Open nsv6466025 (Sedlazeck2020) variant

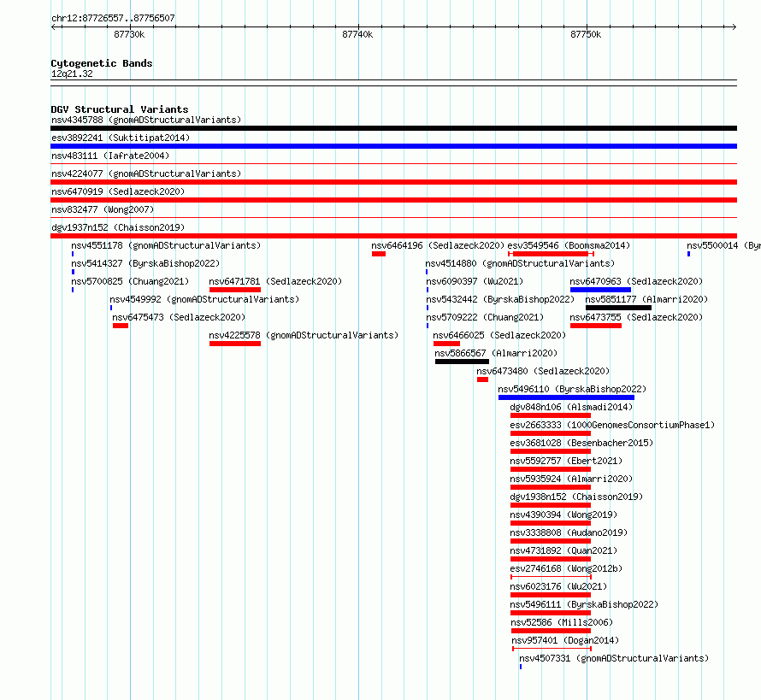click(x=499, y=335)
